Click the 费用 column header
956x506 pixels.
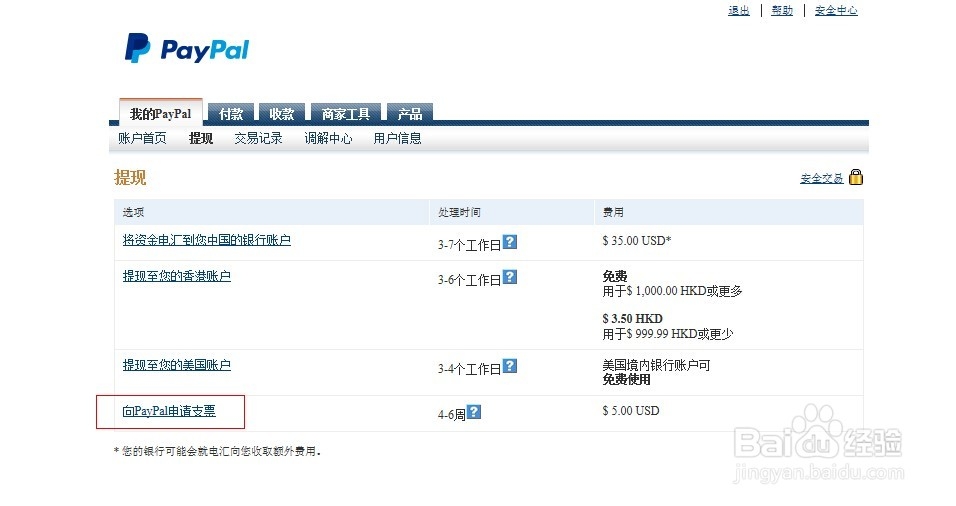[613, 212]
